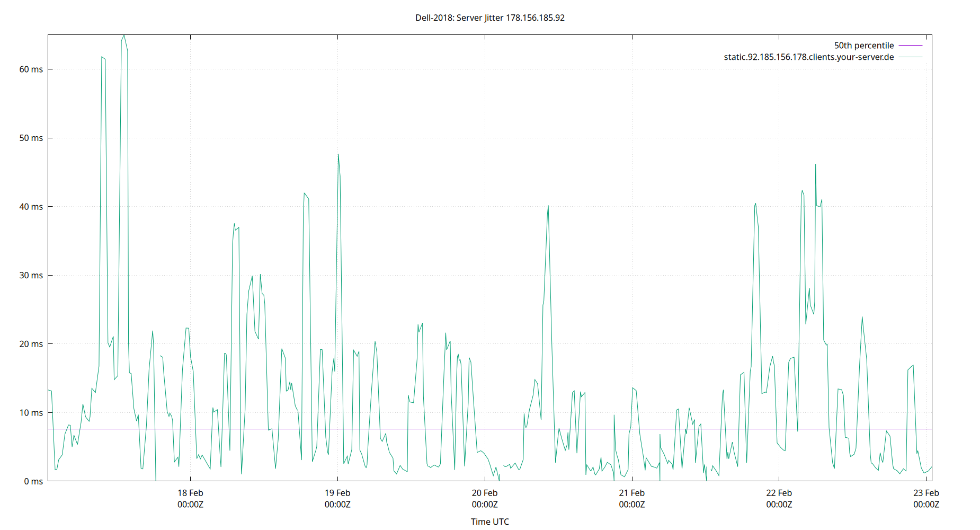Select the 21 Feb x-axis label
This screenshot has height=530, width=980.
pos(632,492)
